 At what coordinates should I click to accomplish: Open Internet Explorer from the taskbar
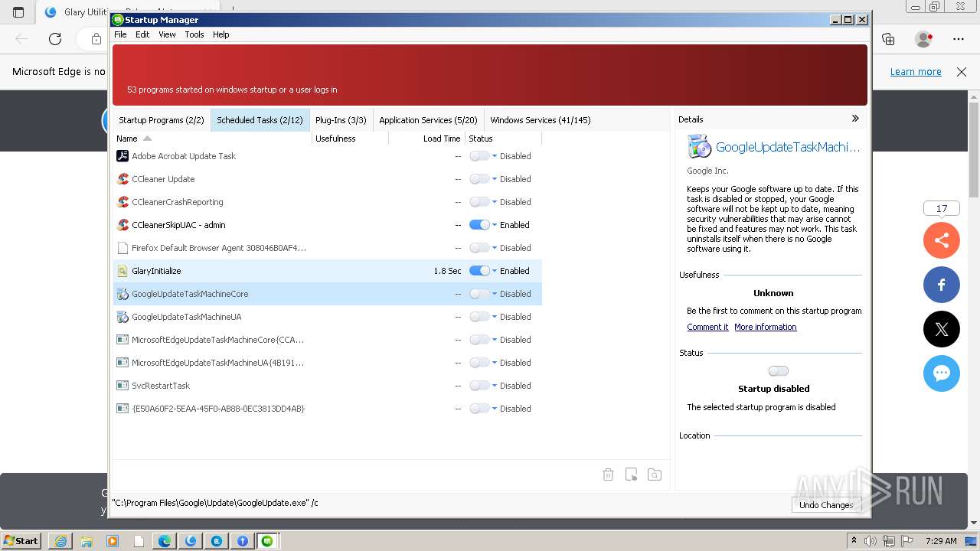(x=60, y=541)
